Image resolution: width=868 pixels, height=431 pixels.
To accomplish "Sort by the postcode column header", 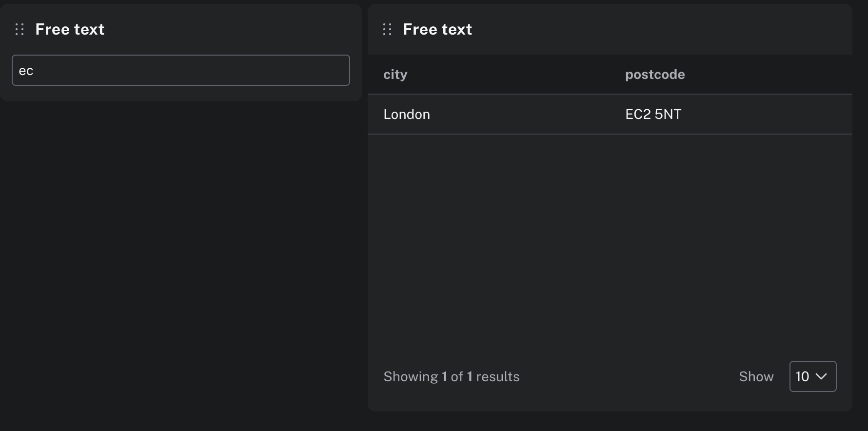I will 654,75.
